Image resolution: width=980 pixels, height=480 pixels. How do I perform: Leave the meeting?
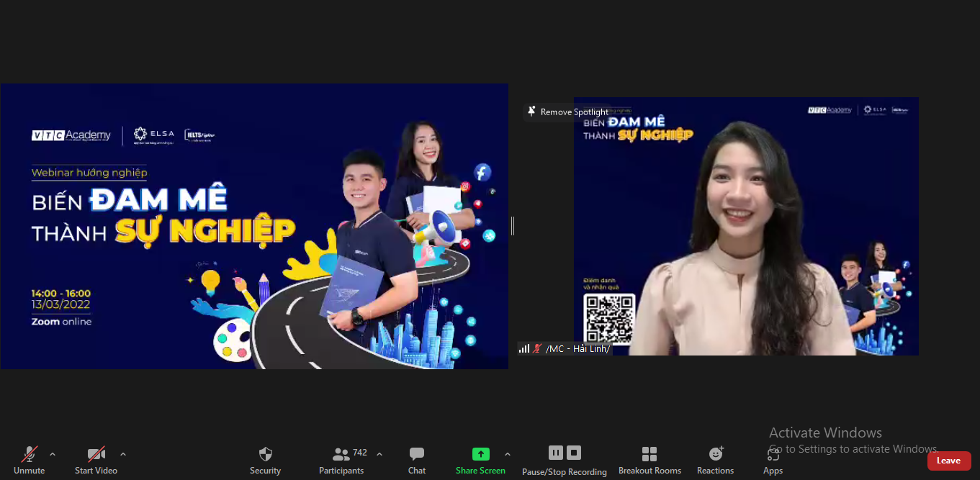[948, 461]
